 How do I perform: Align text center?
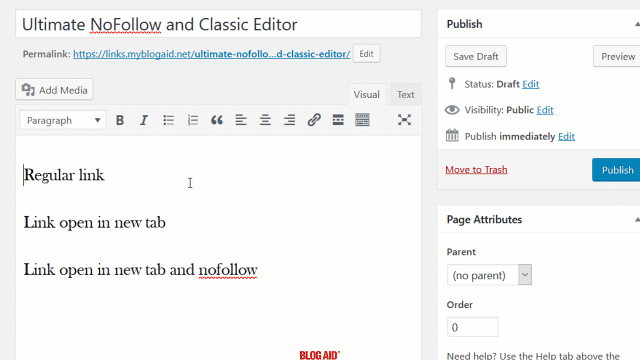coord(265,120)
